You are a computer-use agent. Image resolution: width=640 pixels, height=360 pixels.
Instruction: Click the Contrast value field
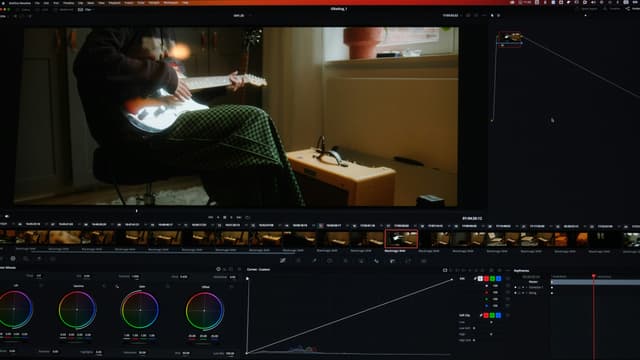tap(135, 276)
